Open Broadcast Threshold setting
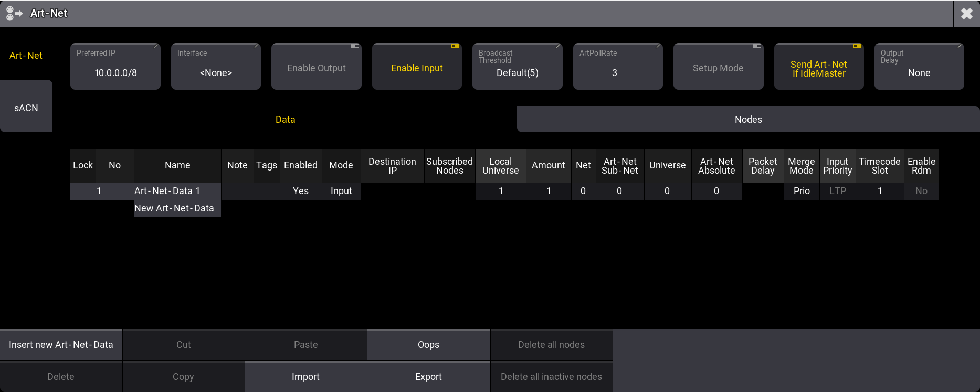980x392 pixels. point(517,67)
